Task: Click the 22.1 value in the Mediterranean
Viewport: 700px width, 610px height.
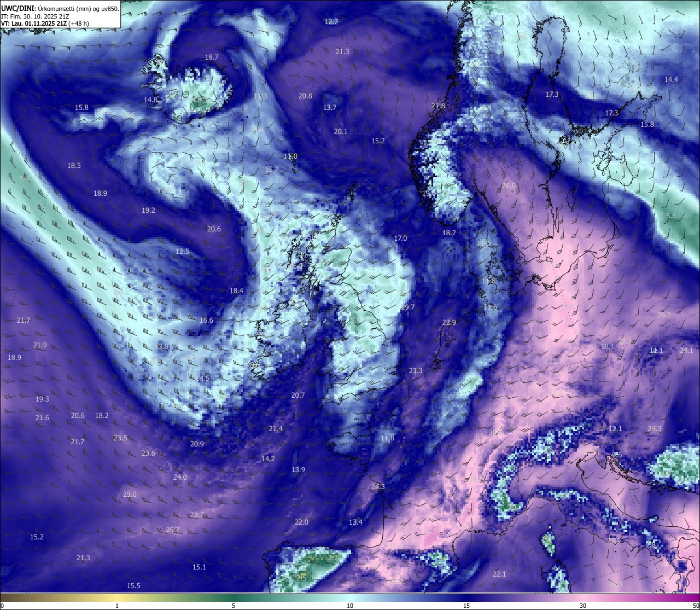Action: point(499,574)
